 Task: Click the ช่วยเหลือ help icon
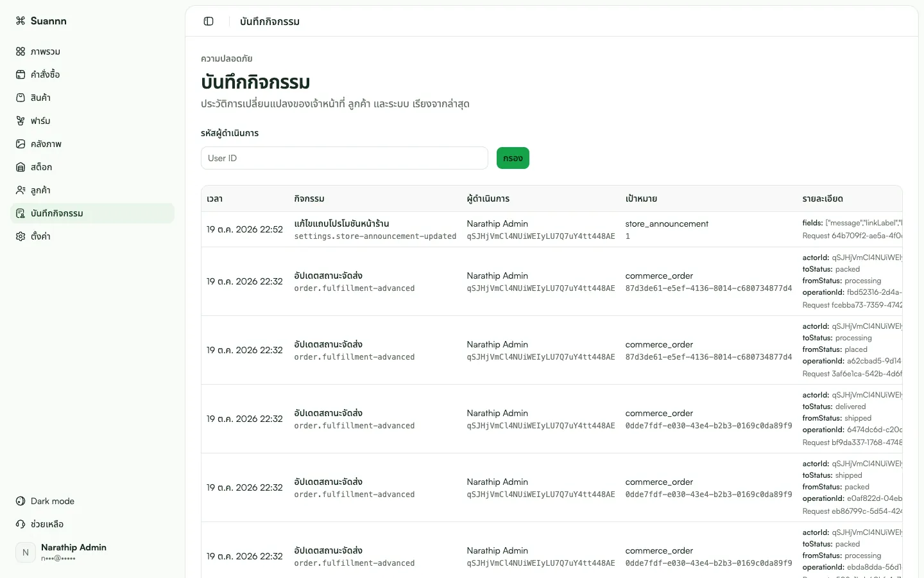pyautogui.click(x=21, y=524)
